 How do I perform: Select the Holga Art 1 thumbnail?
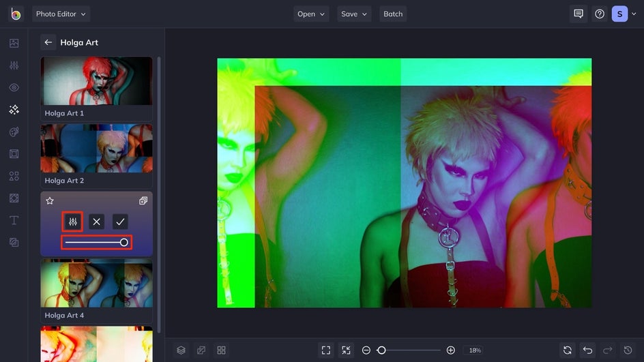click(96, 81)
